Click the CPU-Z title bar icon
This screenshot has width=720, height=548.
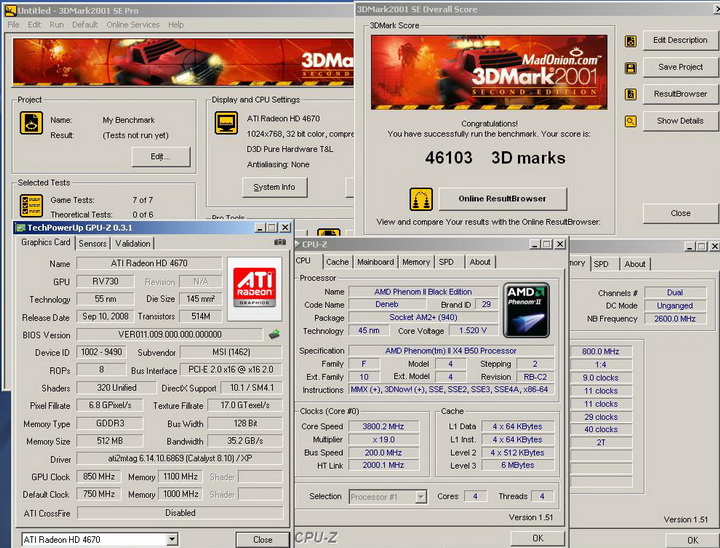click(x=297, y=244)
